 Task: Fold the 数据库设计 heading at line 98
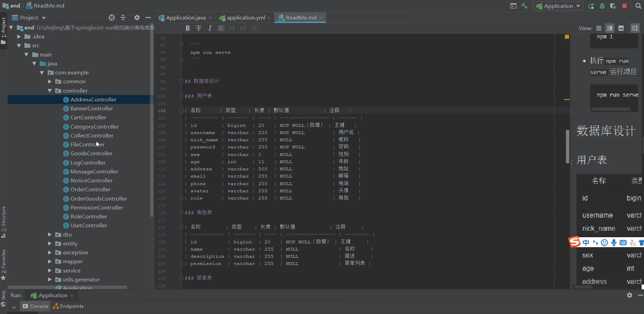click(181, 81)
